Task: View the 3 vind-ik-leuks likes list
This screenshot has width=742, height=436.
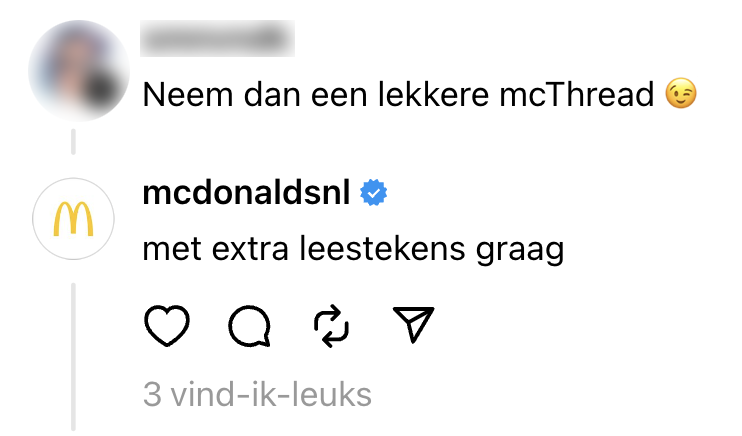Action: click(257, 394)
